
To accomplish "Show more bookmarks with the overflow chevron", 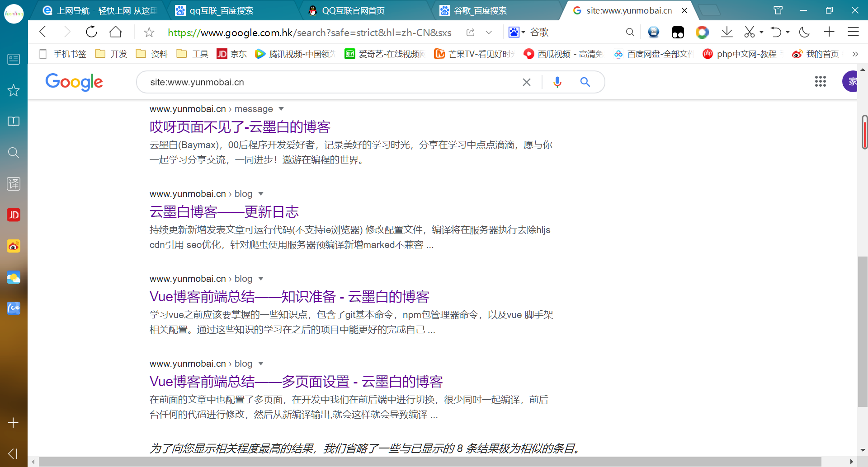I will [x=855, y=54].
